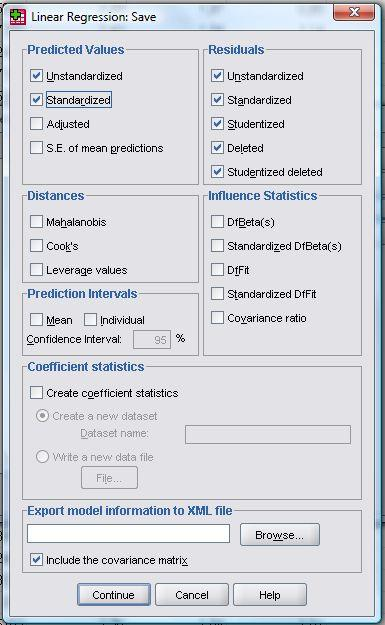Click the Continue button
Screen dimensions: 385x625
point(114,595)
